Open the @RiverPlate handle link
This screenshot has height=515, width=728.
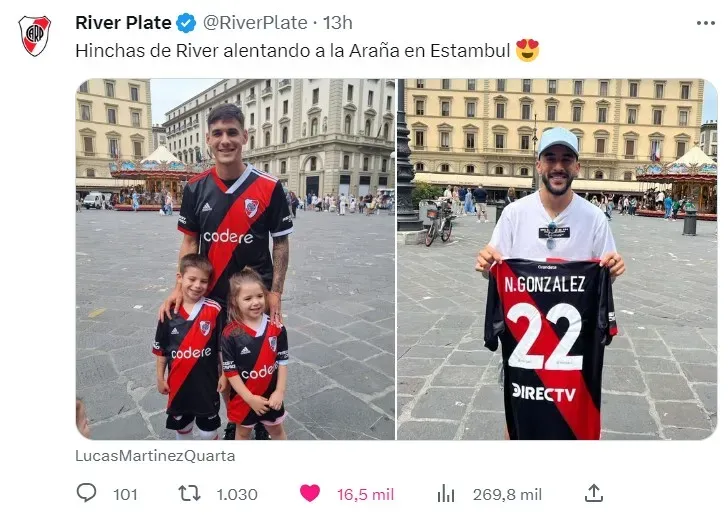pyautogui.click(x=255, y=23)
